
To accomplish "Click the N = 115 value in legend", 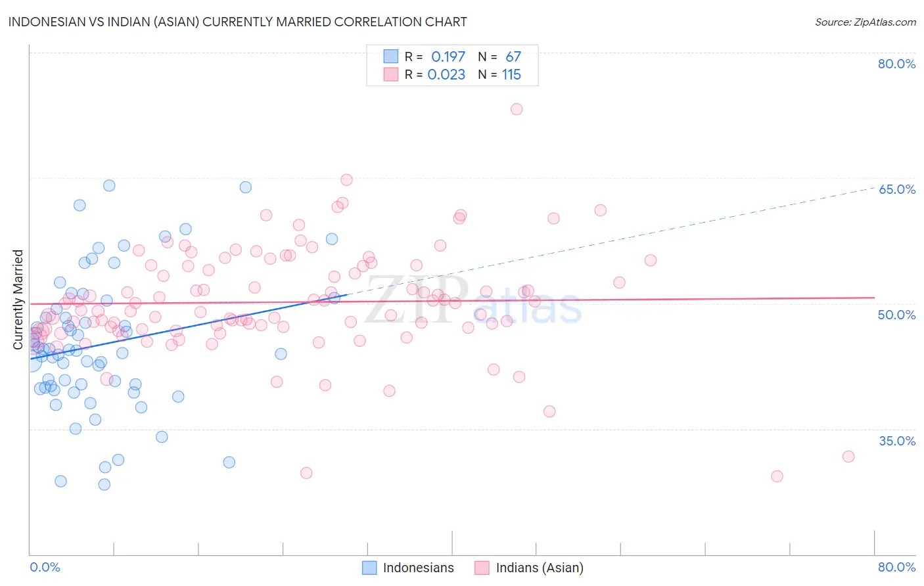I will click(499, 74).
